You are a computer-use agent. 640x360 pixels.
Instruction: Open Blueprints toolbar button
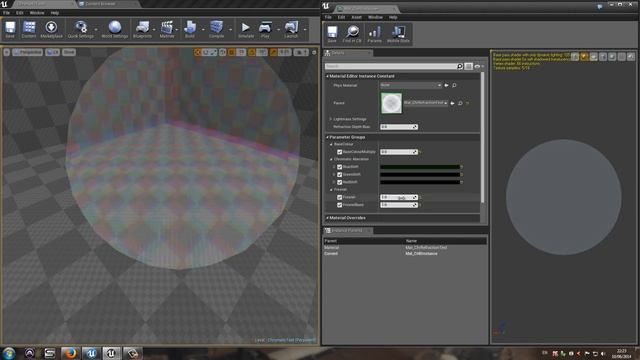coord(142,29)
